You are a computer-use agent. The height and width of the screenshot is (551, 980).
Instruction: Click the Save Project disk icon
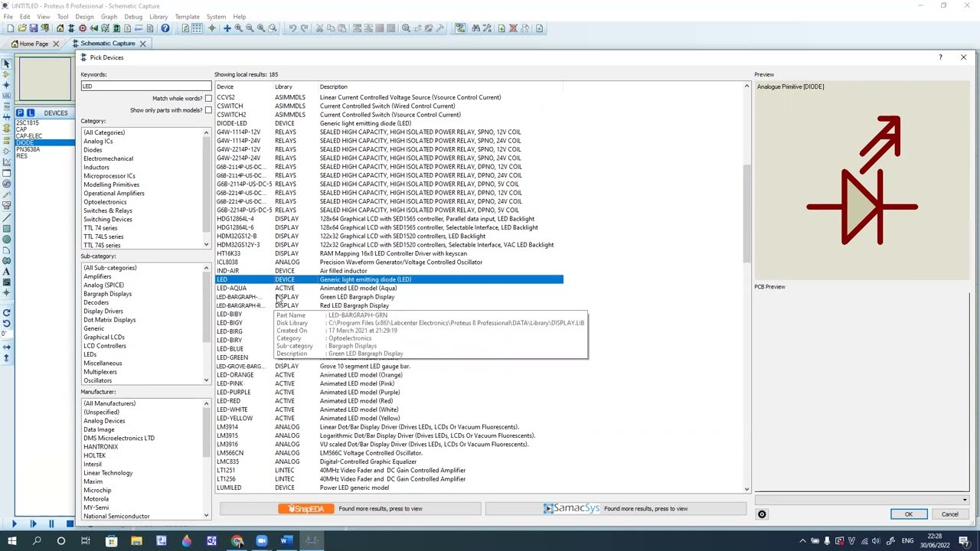click(x=33, y=28)
